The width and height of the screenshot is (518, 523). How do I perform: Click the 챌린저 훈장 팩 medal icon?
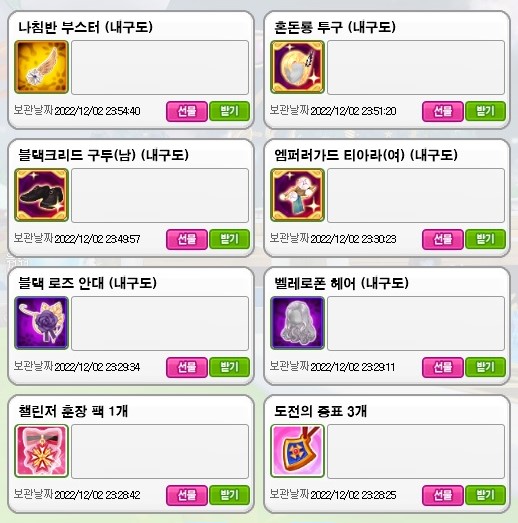[x=41, y=451]
